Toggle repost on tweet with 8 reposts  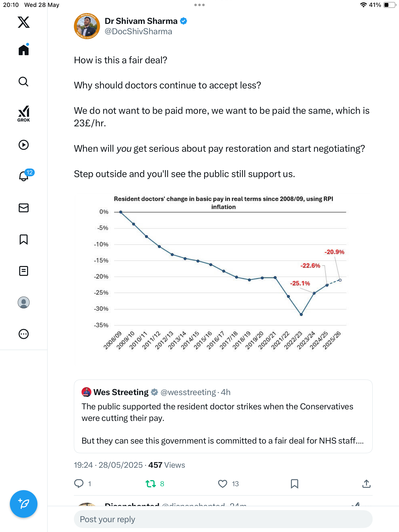tap(151, 484)
